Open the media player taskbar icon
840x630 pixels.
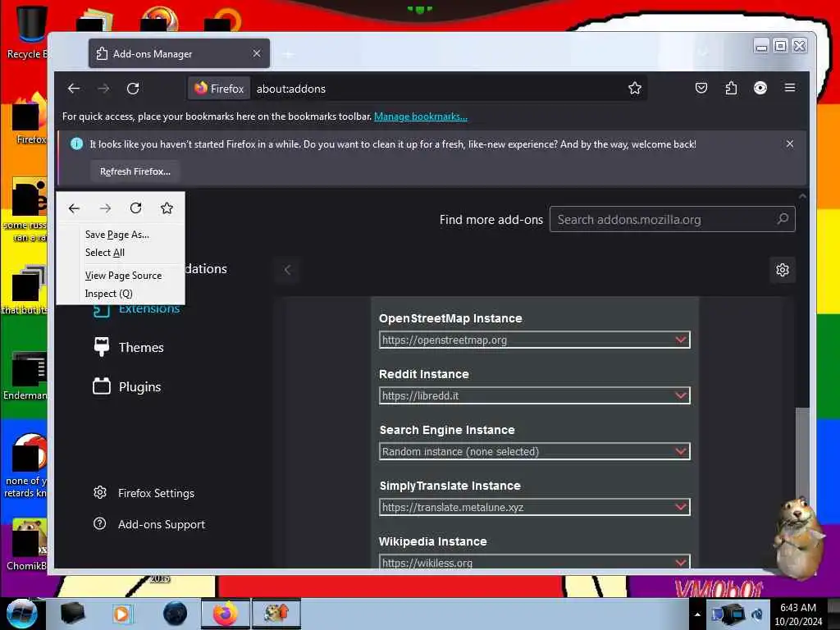click(x=121, y=614)
